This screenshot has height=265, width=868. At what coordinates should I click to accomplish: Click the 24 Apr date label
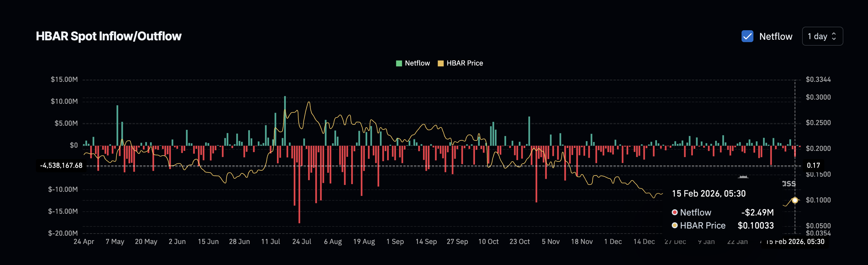click(84, 242)
